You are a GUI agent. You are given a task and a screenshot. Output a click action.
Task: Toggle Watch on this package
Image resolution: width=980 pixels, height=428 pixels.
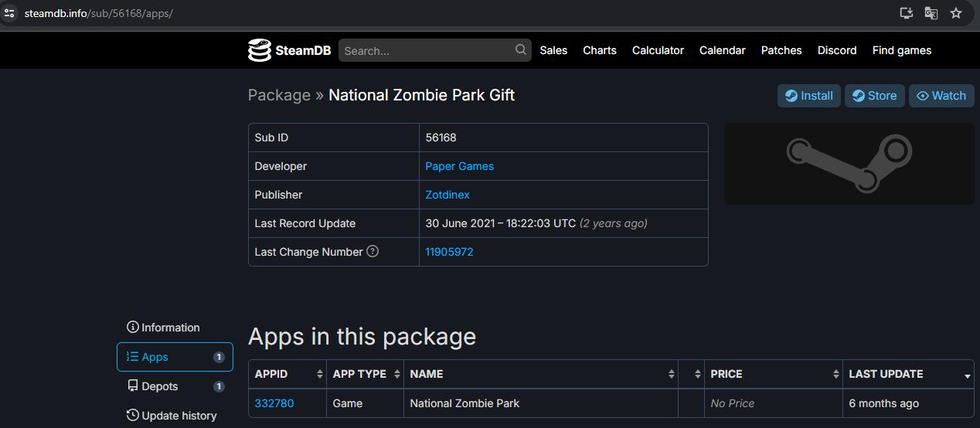tap(941, 96)
